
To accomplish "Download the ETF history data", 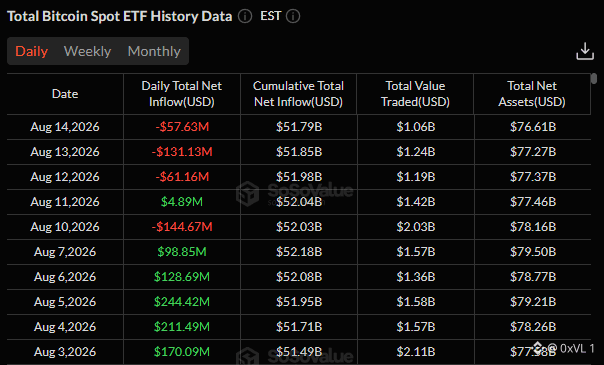I will click(585, 51).
